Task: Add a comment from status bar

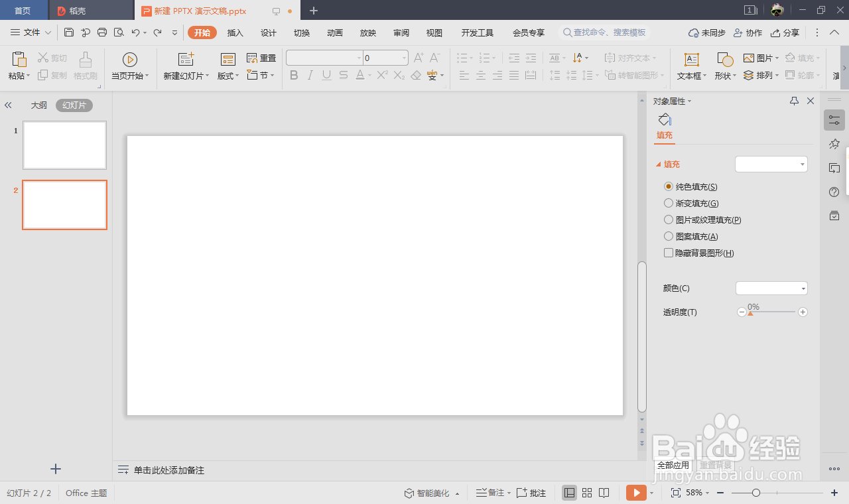Action: point(531,493)
